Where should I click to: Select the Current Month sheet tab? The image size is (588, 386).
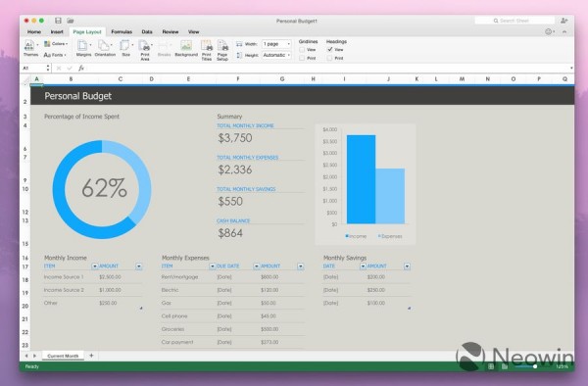coord(63,356)
